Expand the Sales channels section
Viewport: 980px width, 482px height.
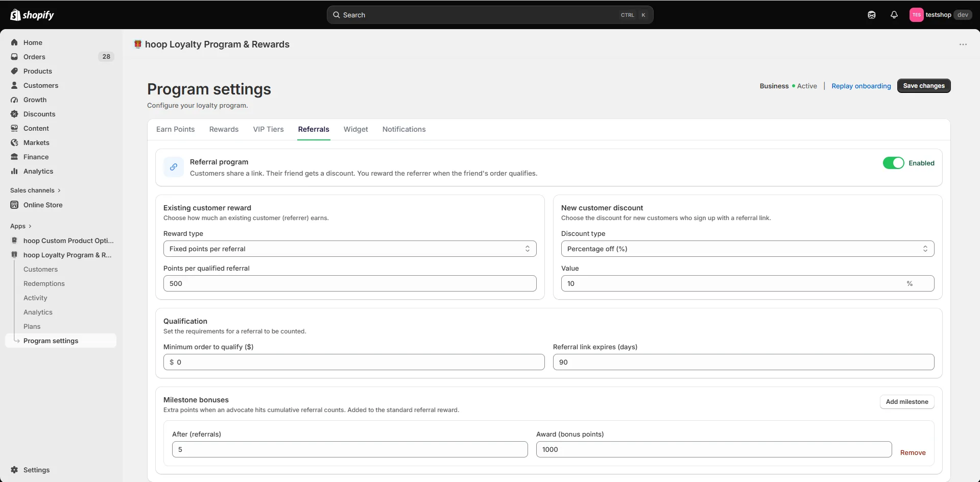pos(35,190)
